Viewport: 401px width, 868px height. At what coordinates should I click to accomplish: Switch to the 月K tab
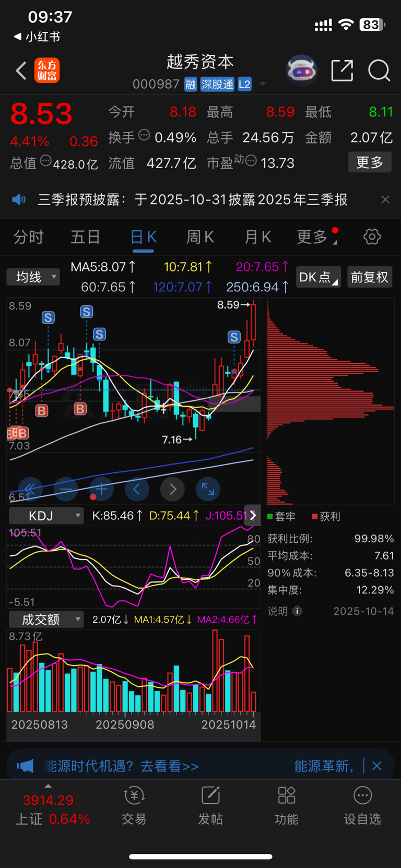click(x=257, y=237)
